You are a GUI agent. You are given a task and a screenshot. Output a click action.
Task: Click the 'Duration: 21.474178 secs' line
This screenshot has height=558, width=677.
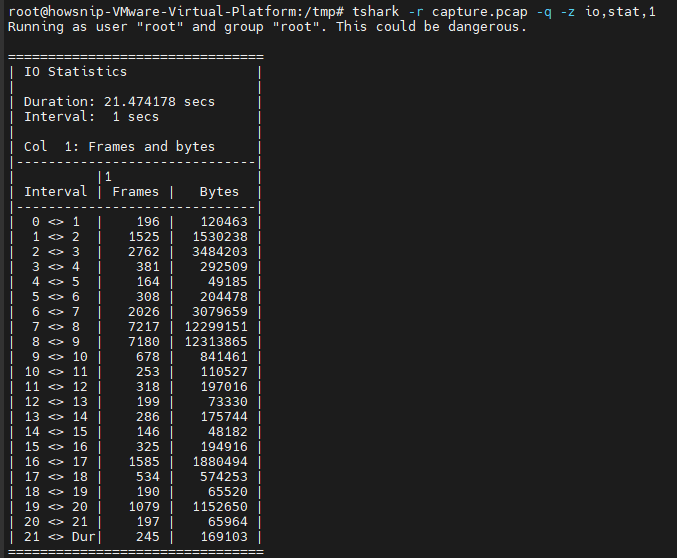(x=119, y=102)
